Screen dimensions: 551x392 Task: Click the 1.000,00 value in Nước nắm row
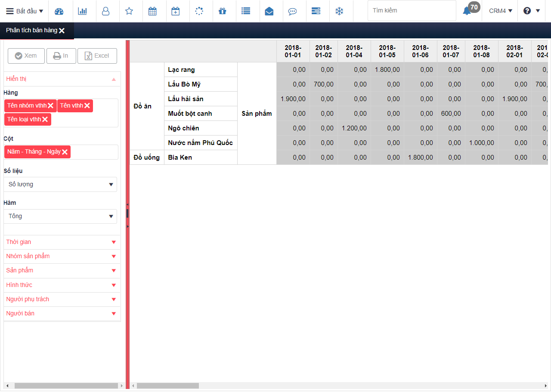482,143
